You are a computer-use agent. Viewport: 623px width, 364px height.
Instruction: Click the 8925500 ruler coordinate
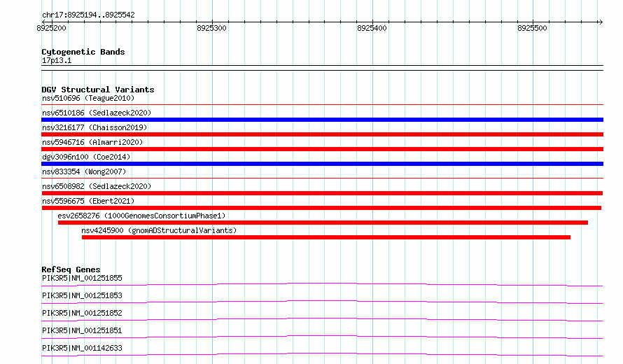532,28
